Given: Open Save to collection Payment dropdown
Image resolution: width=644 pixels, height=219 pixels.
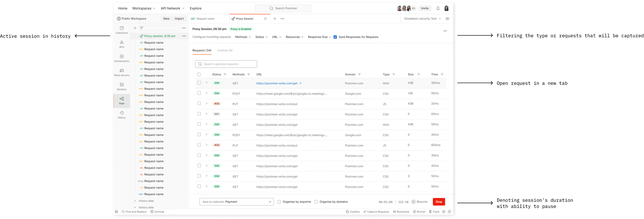Looking at the screenshot, I should point(236,202).
